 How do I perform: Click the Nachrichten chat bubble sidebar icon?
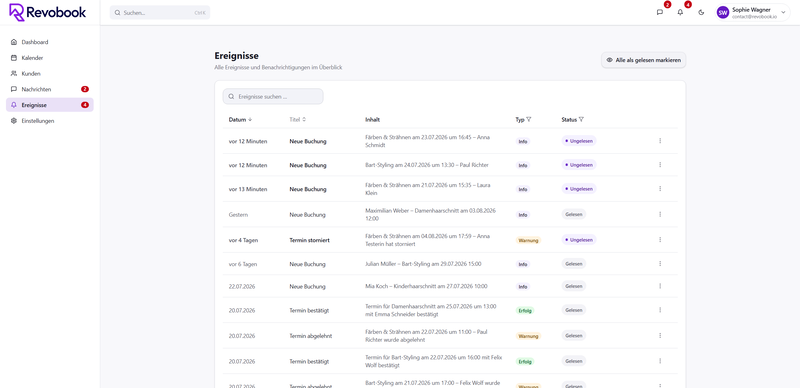(x=14, y=89)
